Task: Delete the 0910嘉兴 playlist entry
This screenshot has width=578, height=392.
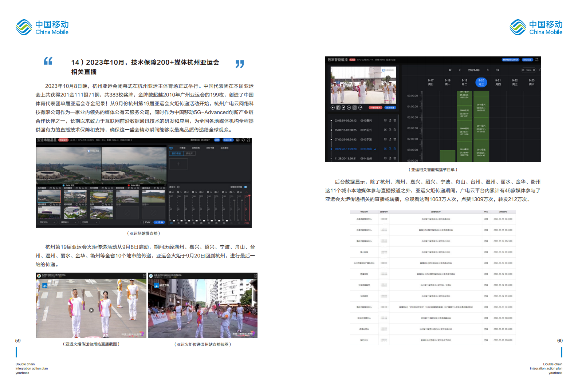Action: pos(395,120)
